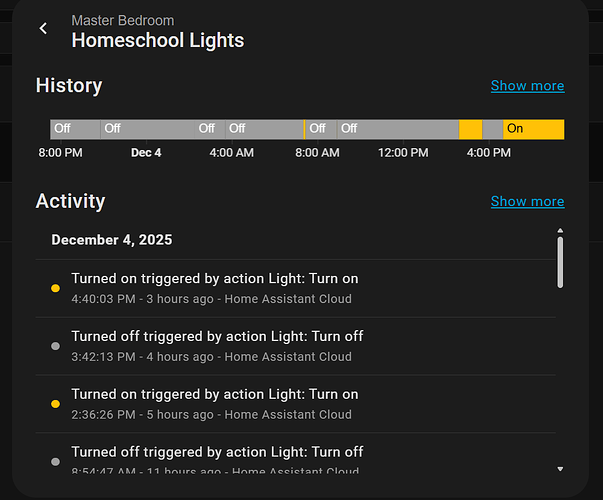Click the gray dot beside the 3:42:13 PM entry
This screenshot has height=500, width=603.
tap(55, 346)
